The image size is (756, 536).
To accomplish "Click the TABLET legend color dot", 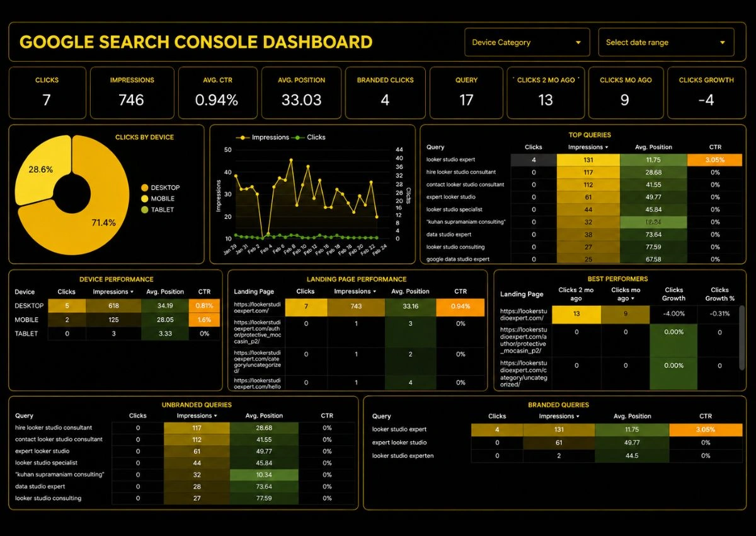I will click(x=145, y=209).
